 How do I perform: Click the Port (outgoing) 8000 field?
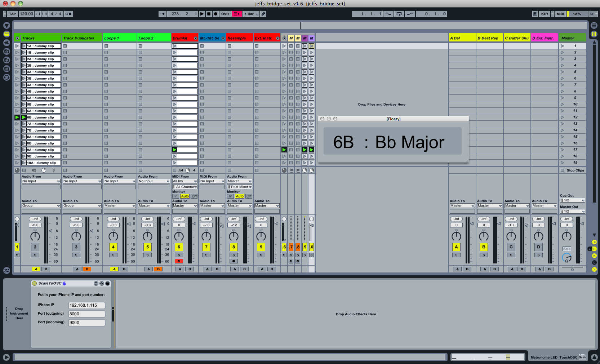[87, 314]
